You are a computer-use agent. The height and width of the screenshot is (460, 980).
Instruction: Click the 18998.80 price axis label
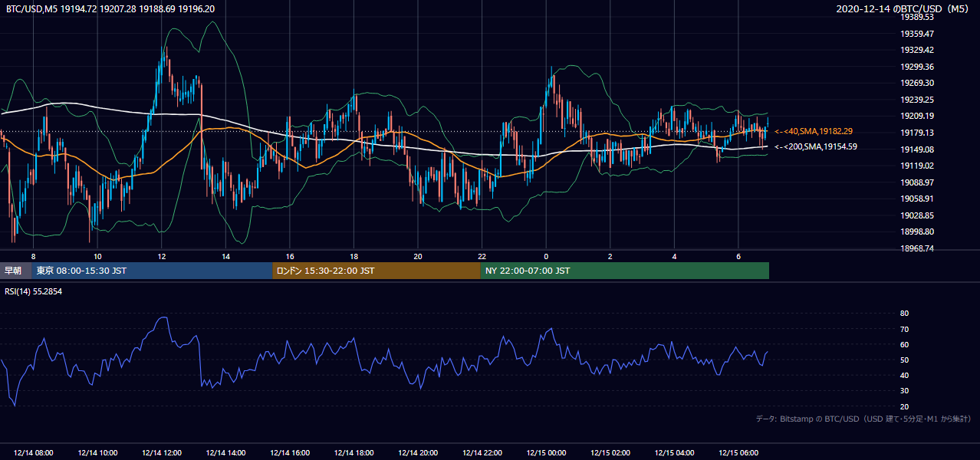point(917,232)
